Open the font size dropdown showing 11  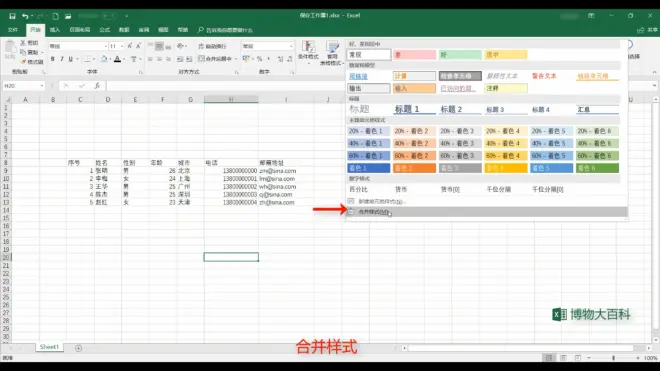tap(122, 46)
